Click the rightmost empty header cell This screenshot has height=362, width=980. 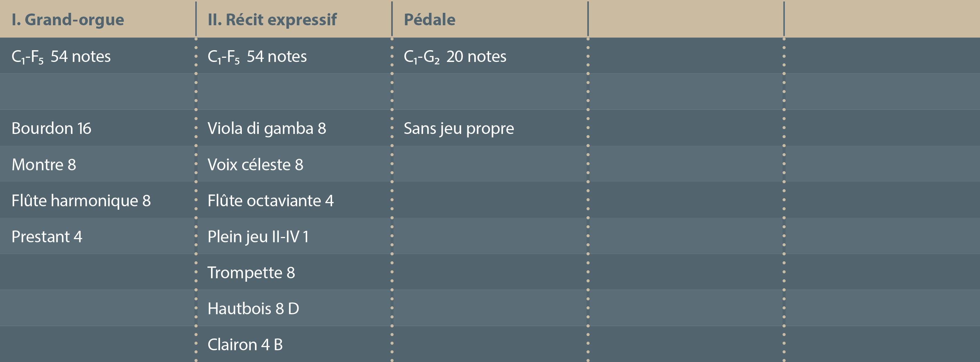882,19
